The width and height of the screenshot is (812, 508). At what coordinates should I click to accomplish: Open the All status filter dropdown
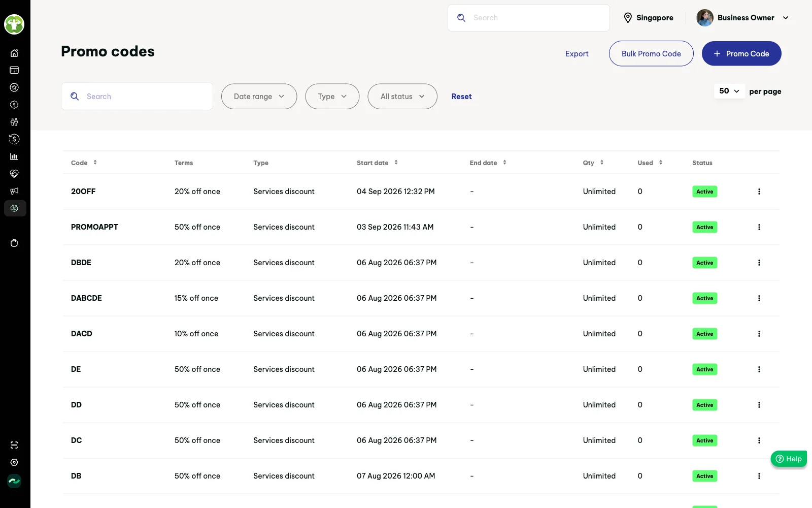pos(402,97)
